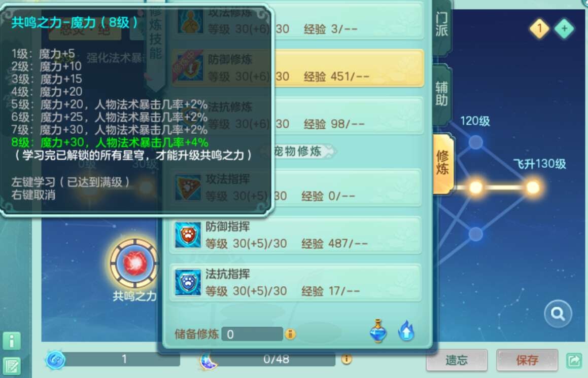Select the 防御指挥 skill row
The image size is (588, 378).
point(295,235)
